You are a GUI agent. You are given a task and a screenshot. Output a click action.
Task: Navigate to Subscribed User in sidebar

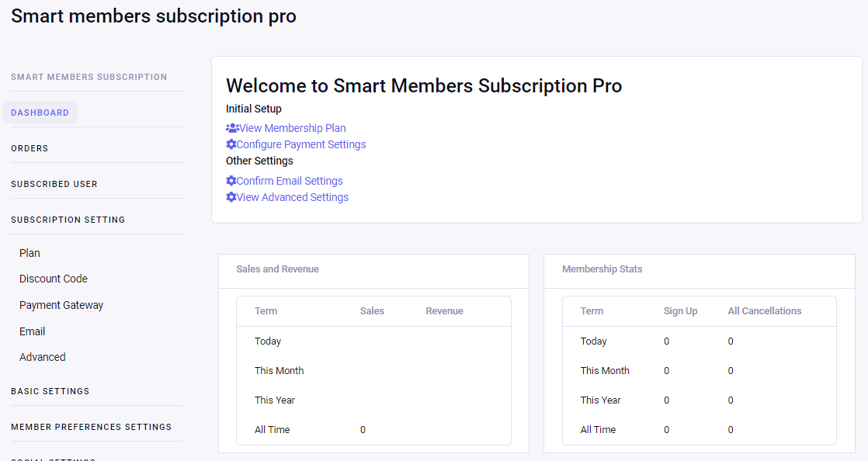point(54,184)
